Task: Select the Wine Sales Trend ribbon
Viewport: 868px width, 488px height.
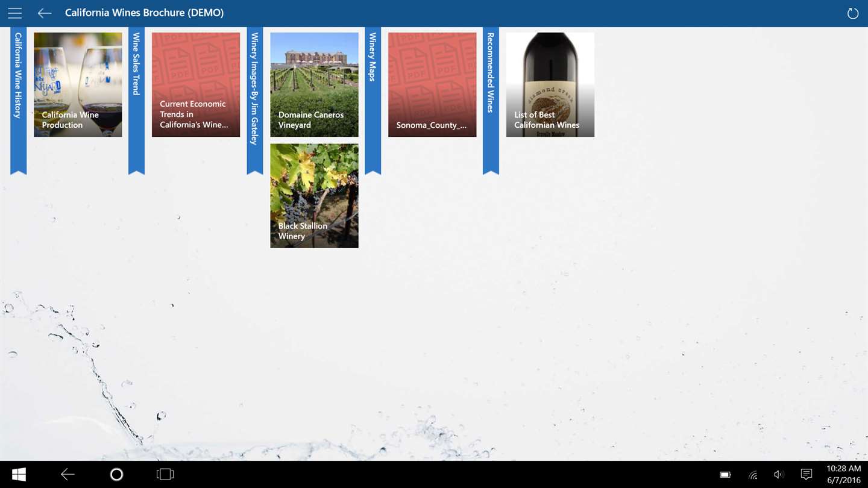Action: coord(136,101)
